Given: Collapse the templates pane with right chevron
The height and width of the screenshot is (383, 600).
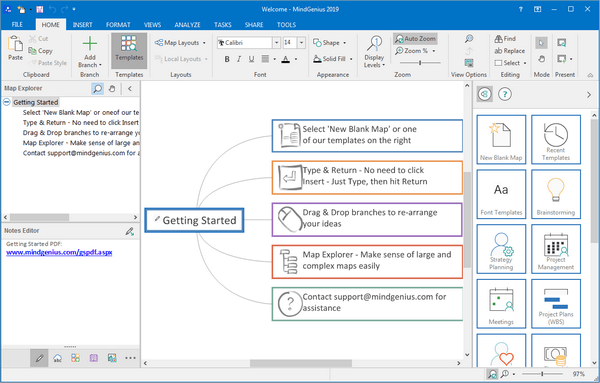Looking at the screenshot, I should click(589, 95).
